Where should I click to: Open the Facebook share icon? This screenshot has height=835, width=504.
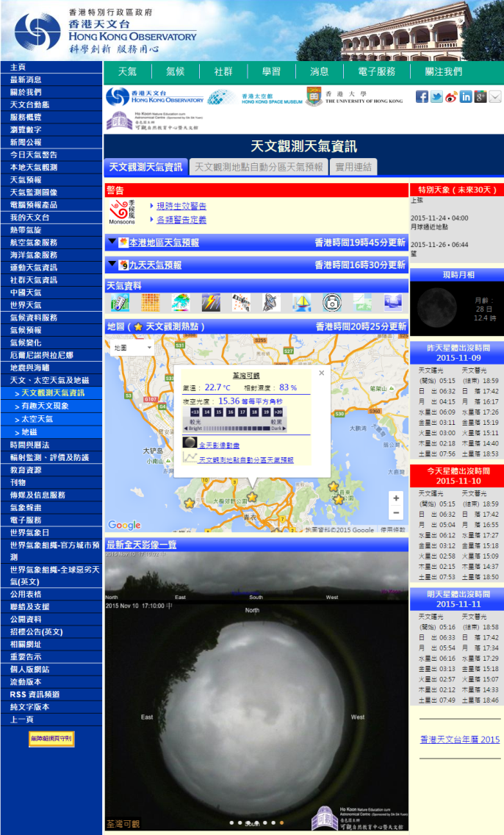tap(422, 97)
